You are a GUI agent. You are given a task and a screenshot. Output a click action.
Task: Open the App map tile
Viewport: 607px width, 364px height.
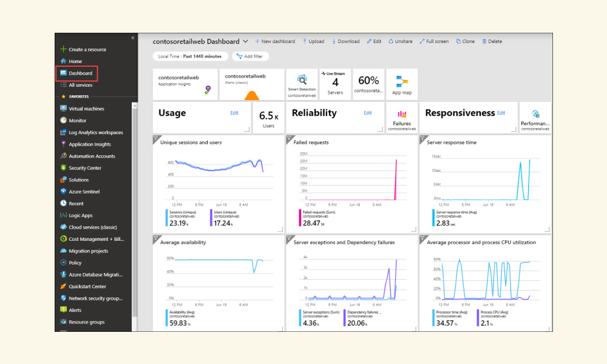click(x=402, y=84)
